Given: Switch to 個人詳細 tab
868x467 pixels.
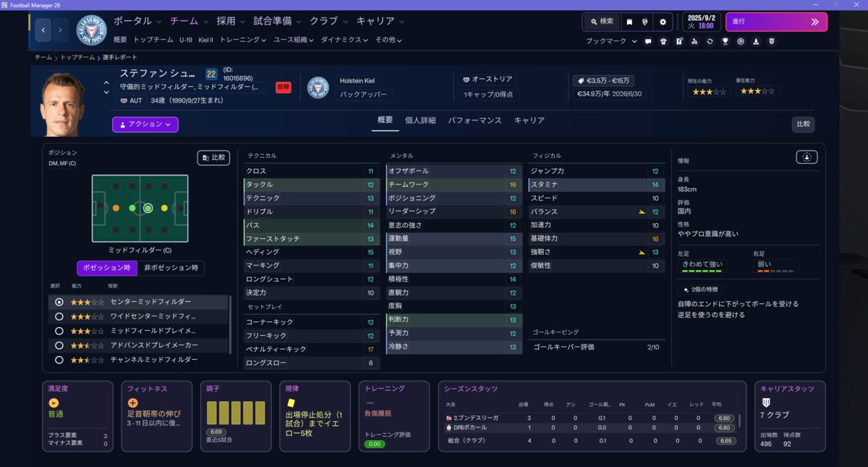Looking at the screenshot, I should 420,120.
